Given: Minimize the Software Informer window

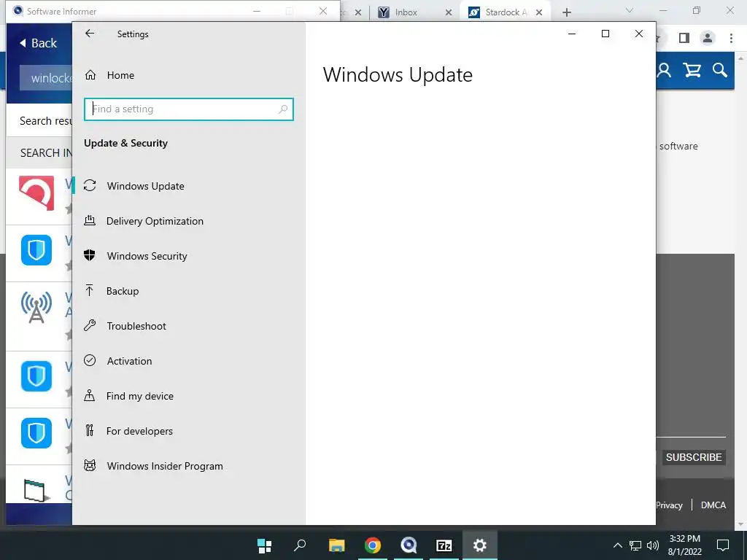Looking at the screenshot, I should click(257, 11).
